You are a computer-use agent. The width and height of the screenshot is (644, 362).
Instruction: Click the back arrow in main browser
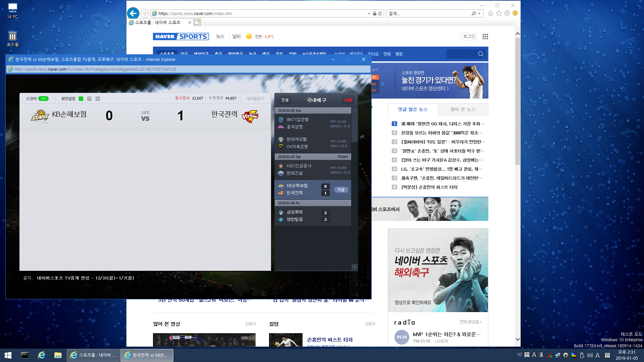pyautogui.click(x=133, y=13)
